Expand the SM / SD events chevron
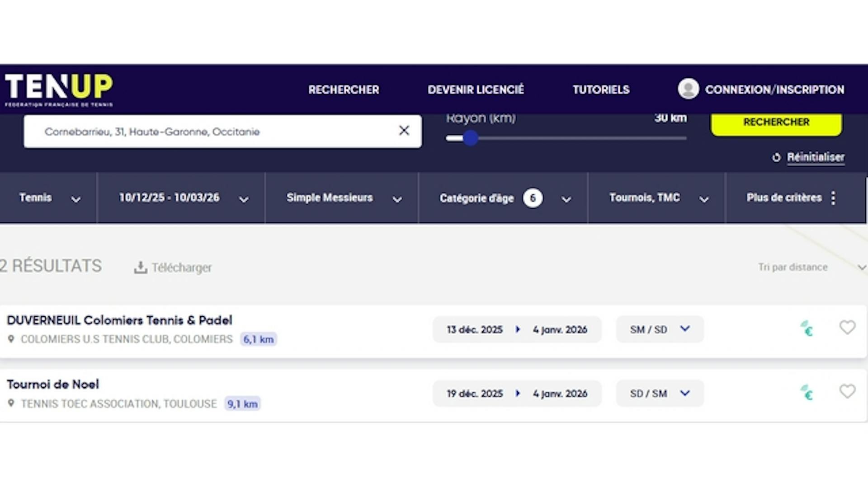Image resolution: width=868 pixels, height=488 pixels. coord(685,328)
